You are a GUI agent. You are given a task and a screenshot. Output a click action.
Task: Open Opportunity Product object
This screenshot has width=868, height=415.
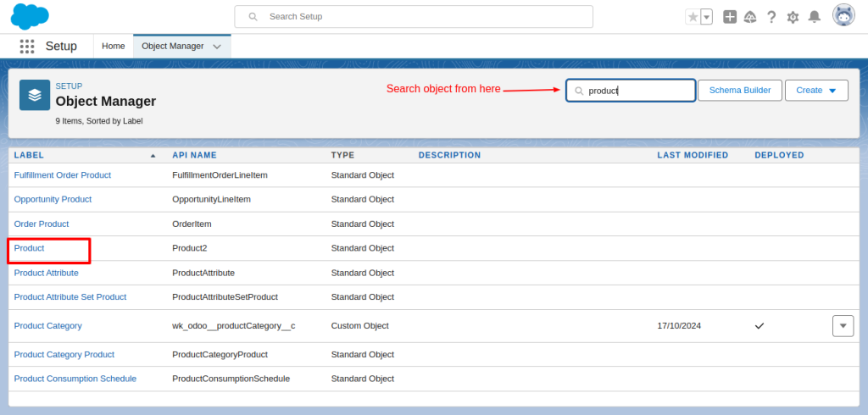(53, 199)
